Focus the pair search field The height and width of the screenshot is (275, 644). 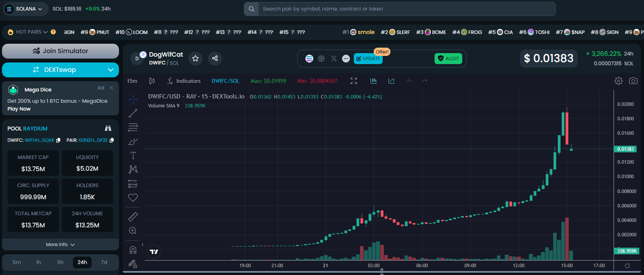click(407, 9)
